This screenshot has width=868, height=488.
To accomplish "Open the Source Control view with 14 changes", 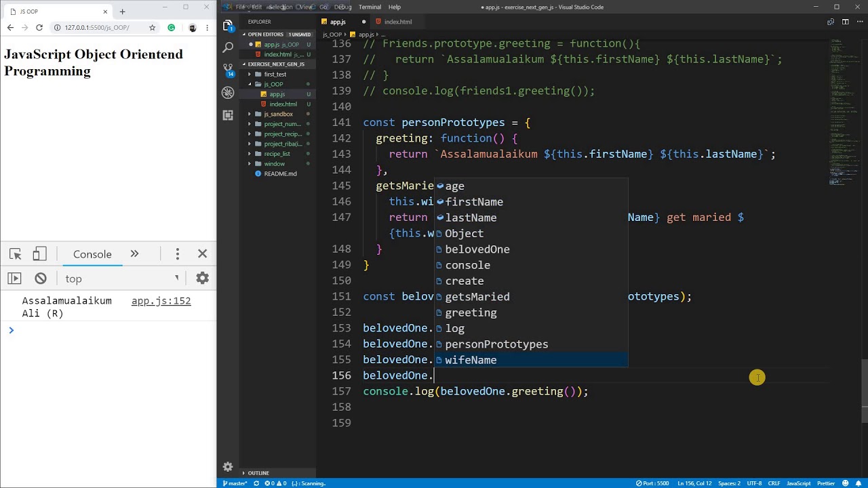I will [228, 70].
